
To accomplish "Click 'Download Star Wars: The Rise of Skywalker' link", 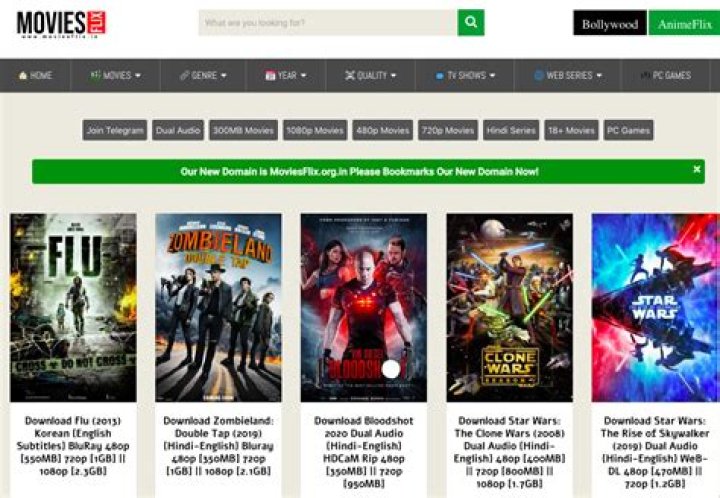I will (x=655, y=452).
